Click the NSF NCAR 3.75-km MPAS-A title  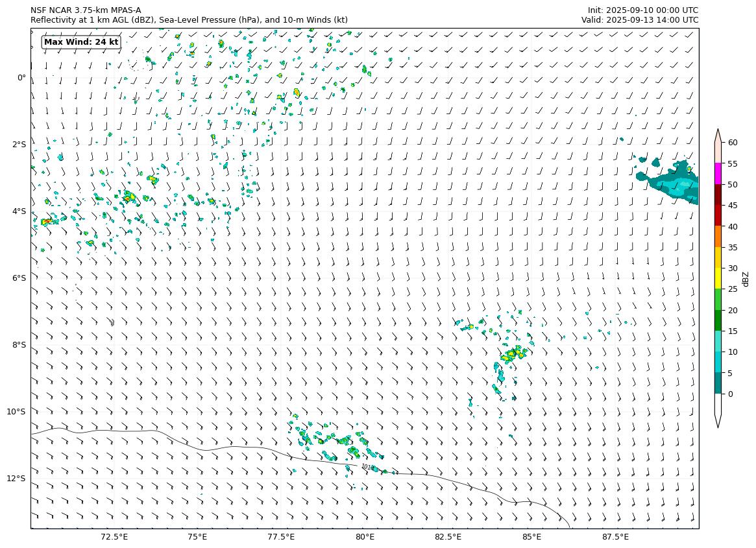tap(86, 10)
